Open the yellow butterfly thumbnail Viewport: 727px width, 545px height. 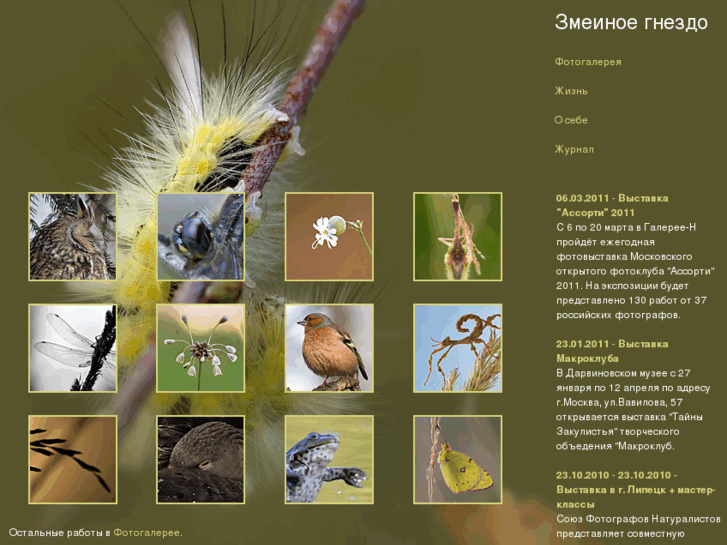[x=457, y=460]
